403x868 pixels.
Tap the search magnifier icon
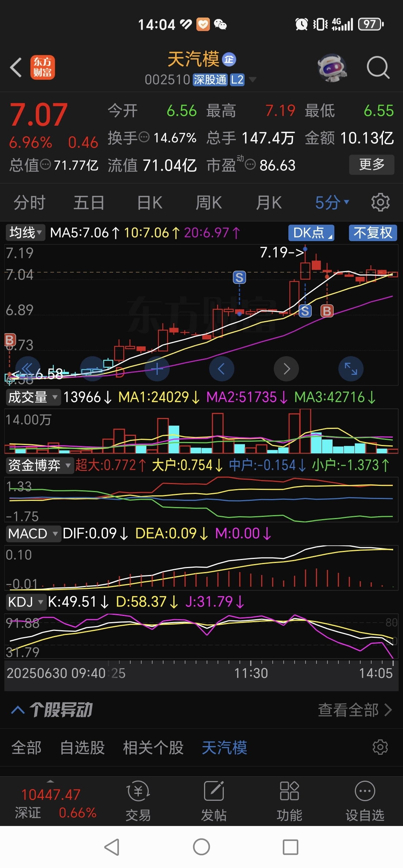click(378, 68)
